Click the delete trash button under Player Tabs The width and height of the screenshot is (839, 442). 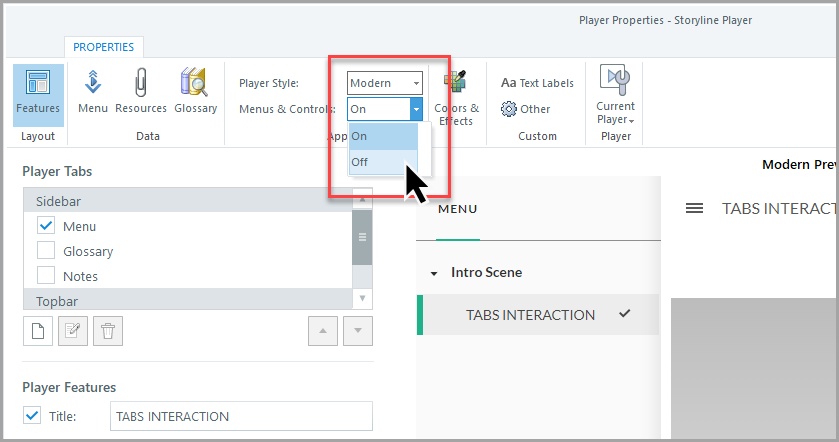[108, 331]
